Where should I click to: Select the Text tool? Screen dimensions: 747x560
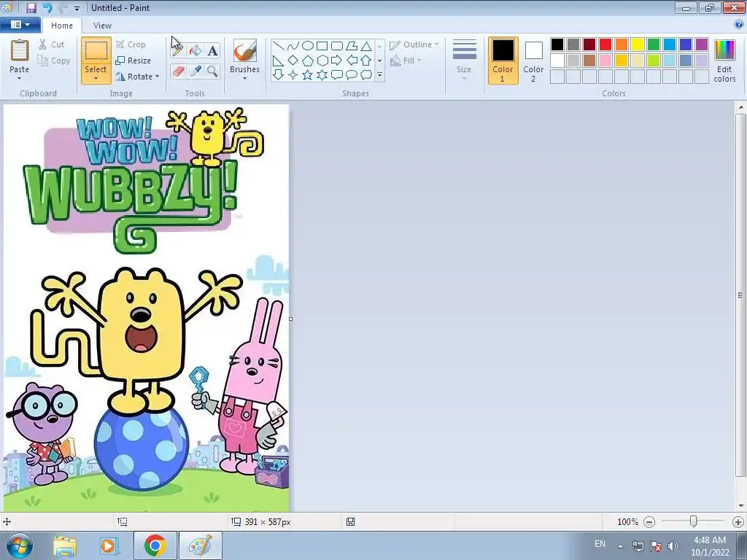tap(212, 50)
